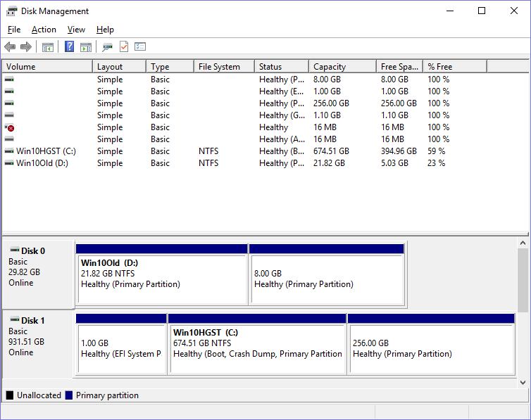Viewport: 531px width, 420px height.
Task: Open the Help toolbar icon
Action: (70, 46)
